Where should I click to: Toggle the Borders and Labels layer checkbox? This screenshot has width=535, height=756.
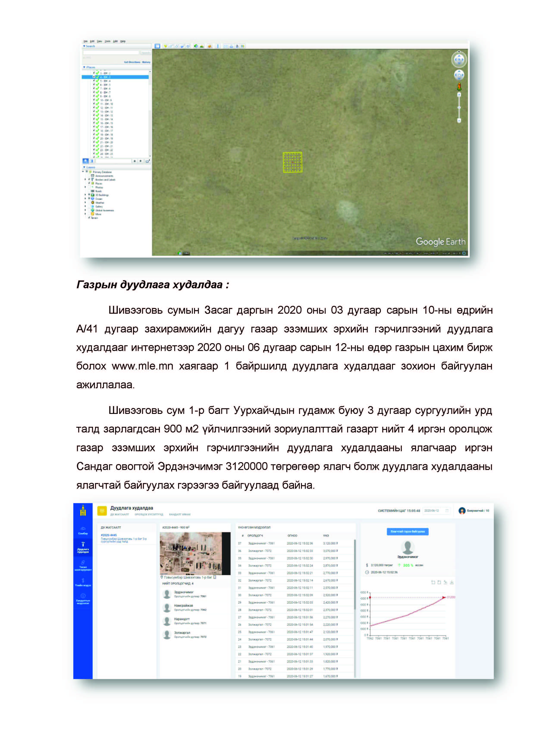click(89, 179)
